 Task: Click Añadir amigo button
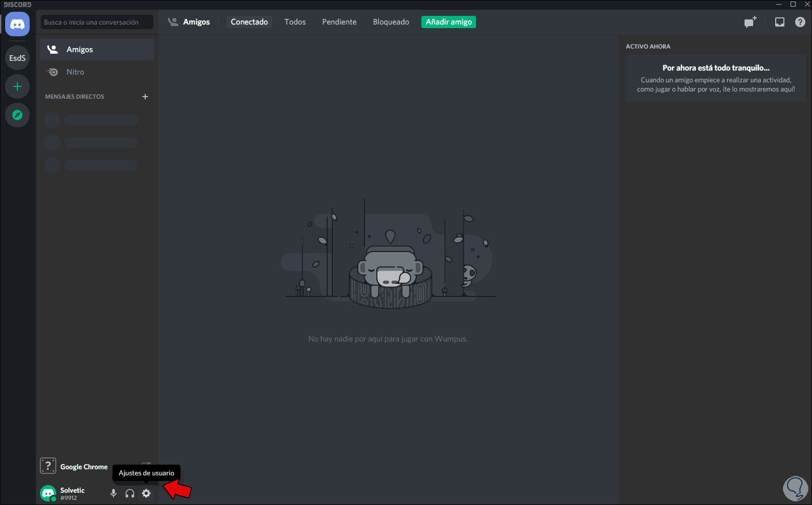[x=449, y=22]
